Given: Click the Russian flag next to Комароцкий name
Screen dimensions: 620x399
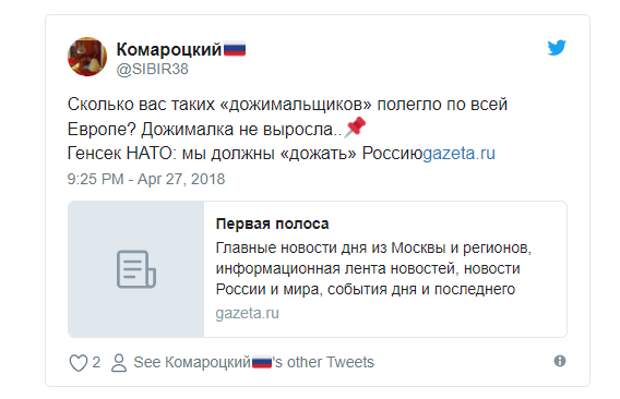Looking at the screenshot, I should point(235,49).
